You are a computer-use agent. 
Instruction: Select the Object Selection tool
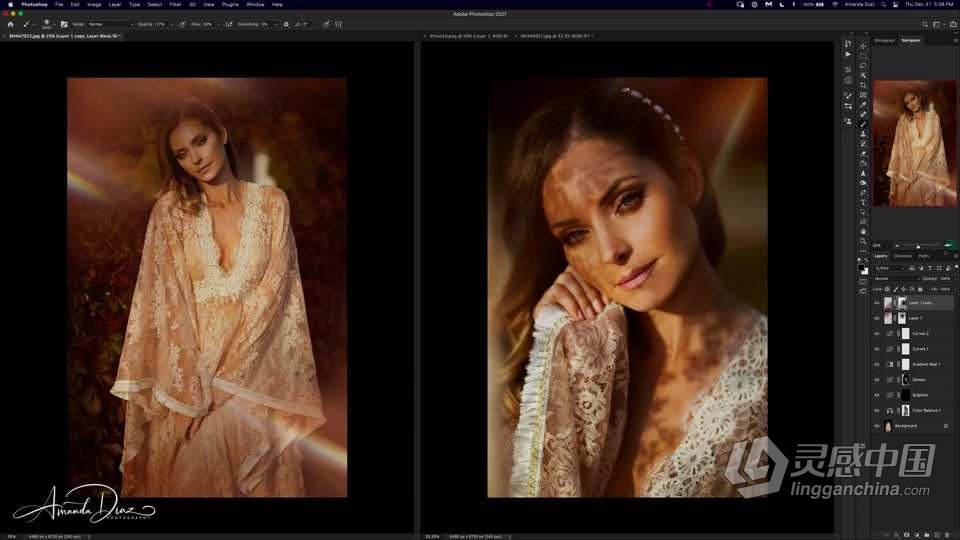[863, 75]
